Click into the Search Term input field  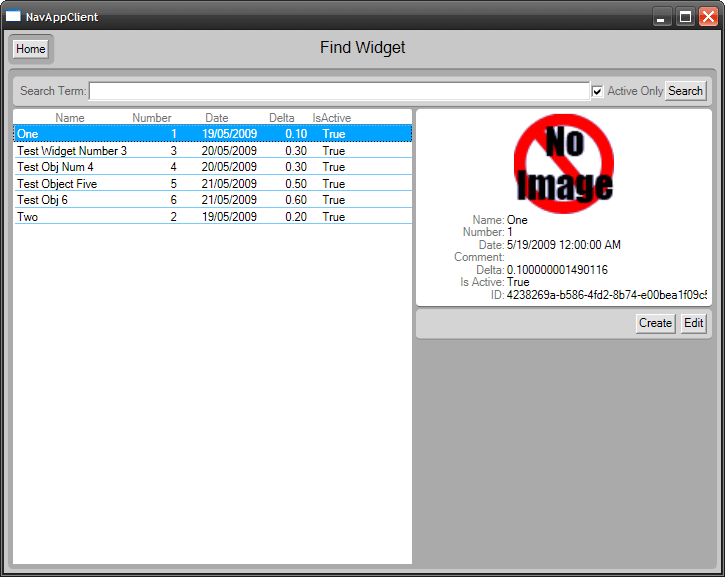pos(339,92)
